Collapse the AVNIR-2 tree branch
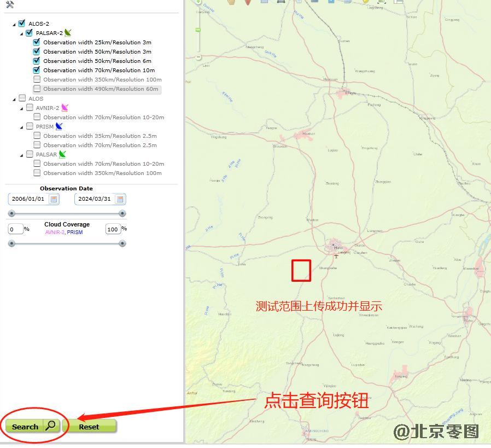Screen dimensions: 491x448 (22, 108)
